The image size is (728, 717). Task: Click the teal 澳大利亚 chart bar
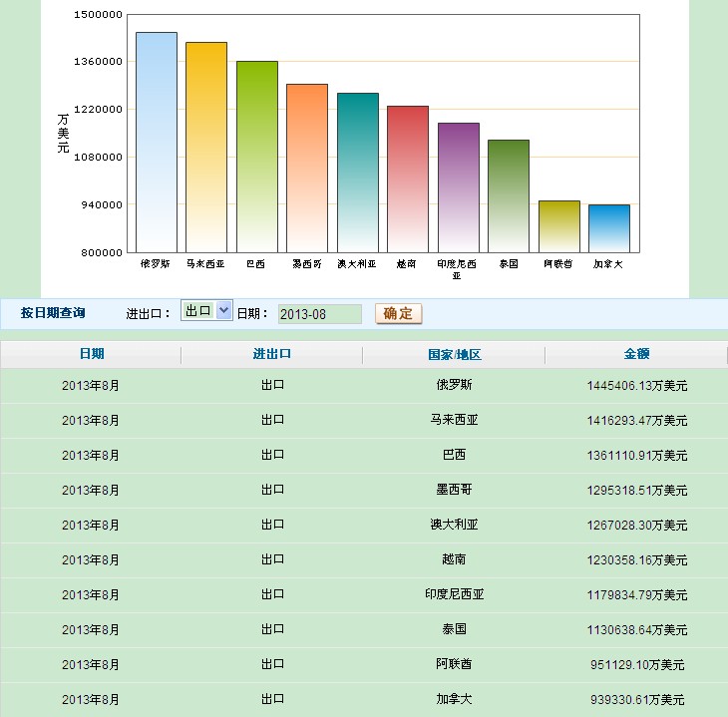pyautogui.click(x=357, y=173)
